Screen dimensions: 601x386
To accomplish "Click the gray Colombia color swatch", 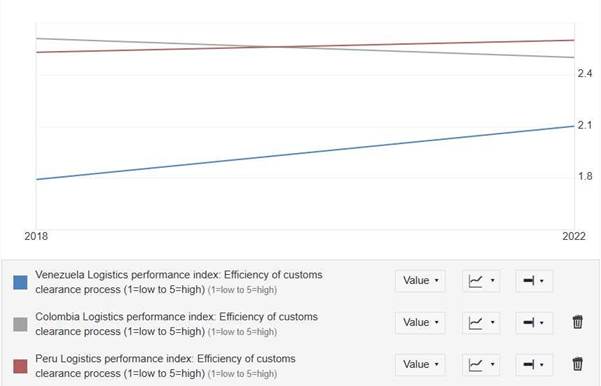I will tap(20, 324).
